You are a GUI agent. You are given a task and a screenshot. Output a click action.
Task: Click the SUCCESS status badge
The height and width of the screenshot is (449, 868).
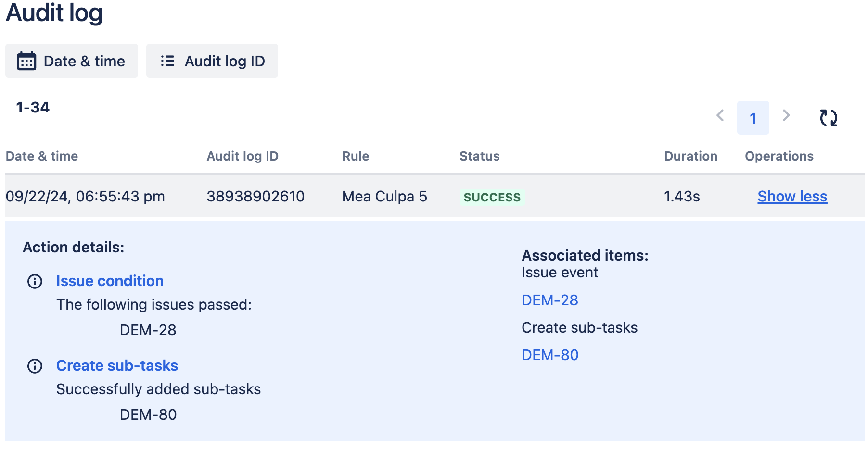tap(492, 197)
